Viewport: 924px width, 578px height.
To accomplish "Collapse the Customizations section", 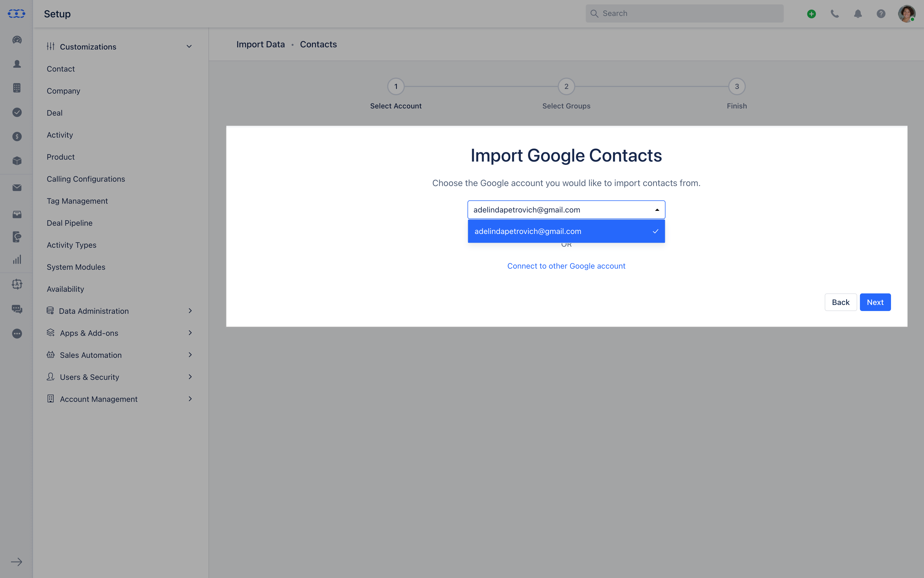I will [189, 47].
